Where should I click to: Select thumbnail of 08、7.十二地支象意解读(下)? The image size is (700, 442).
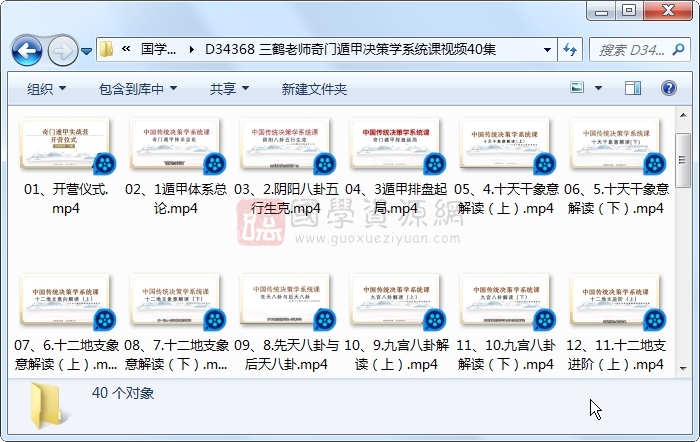tap(175, 299)
